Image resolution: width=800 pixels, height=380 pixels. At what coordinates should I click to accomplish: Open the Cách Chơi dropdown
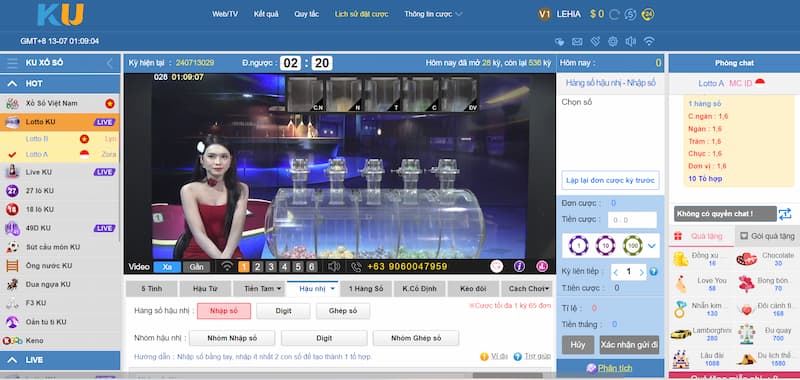[527, 289]
